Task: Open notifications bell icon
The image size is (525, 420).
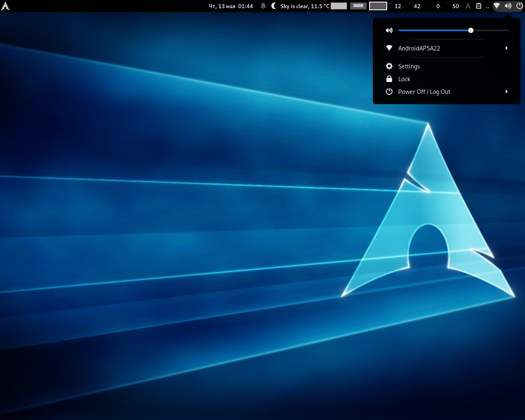Action: click(x=263, y=6)
